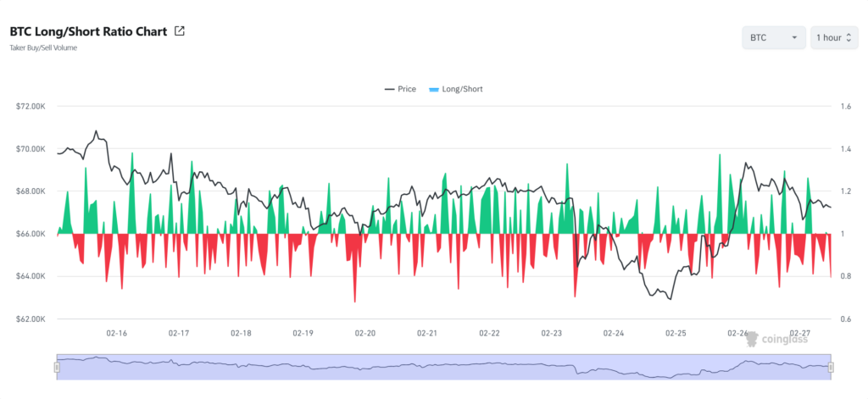Select the 02-20 date on the x-axis
This screenshot has width=868, height=399.
[365, 334]
